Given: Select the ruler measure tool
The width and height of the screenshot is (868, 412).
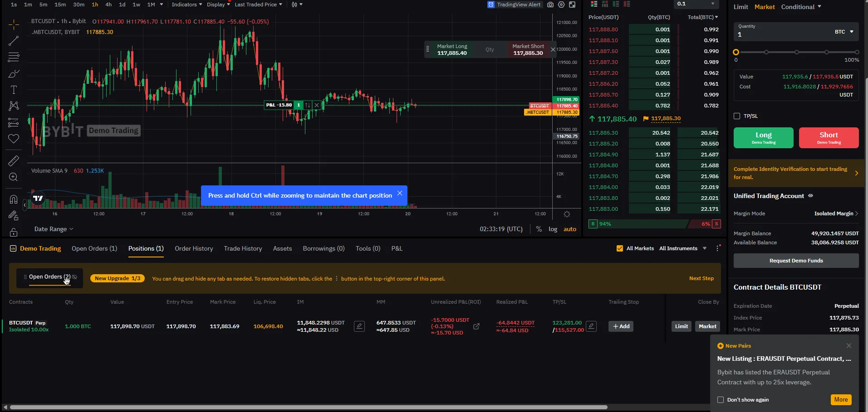Looking at the screenshot, I should (x=14, y=160).
